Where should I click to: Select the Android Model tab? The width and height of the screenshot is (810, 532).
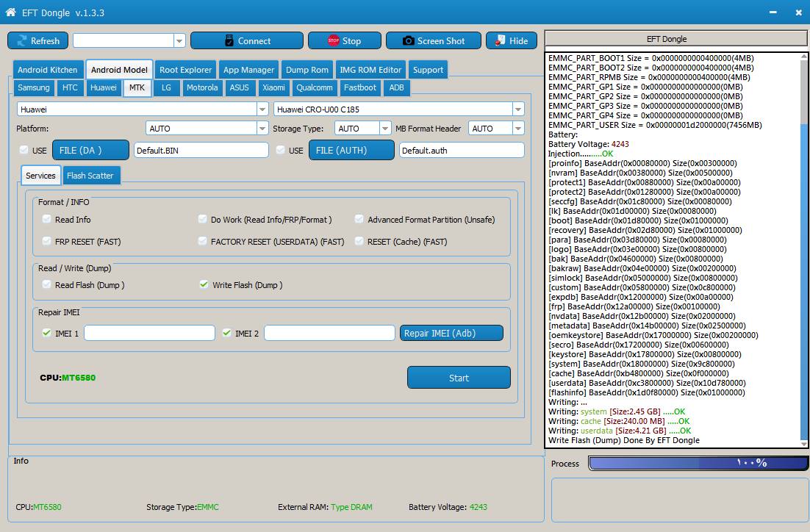pos(119,70)
